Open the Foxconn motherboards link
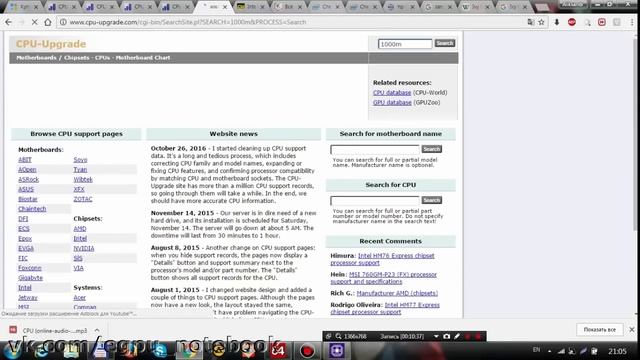This screenshot has width=640, height=360. (x=30, y=268)
